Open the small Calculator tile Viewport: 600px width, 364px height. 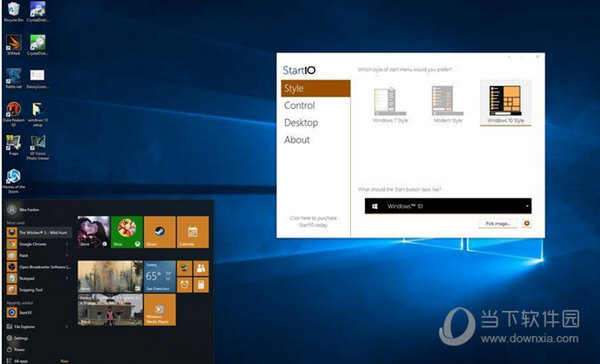[201, 285]
